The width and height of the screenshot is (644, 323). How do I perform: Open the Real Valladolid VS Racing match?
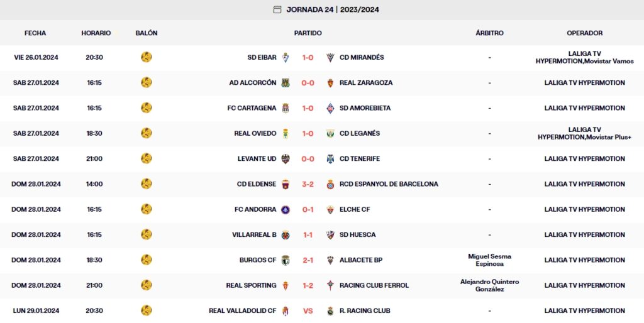coord(308,310)
